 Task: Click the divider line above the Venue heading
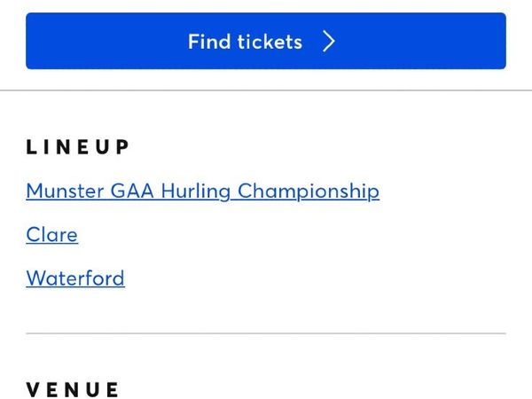[266, 333]
